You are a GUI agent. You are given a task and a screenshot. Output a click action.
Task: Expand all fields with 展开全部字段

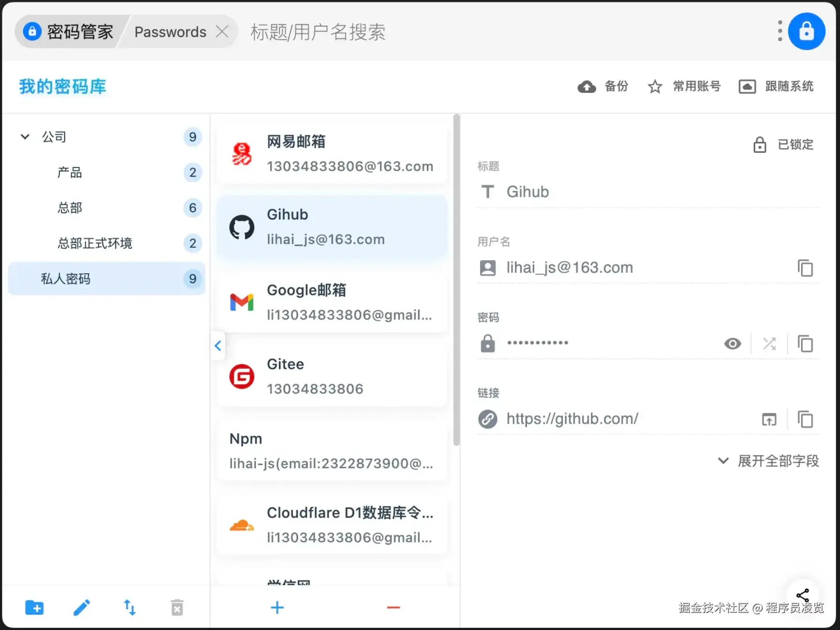769,461
